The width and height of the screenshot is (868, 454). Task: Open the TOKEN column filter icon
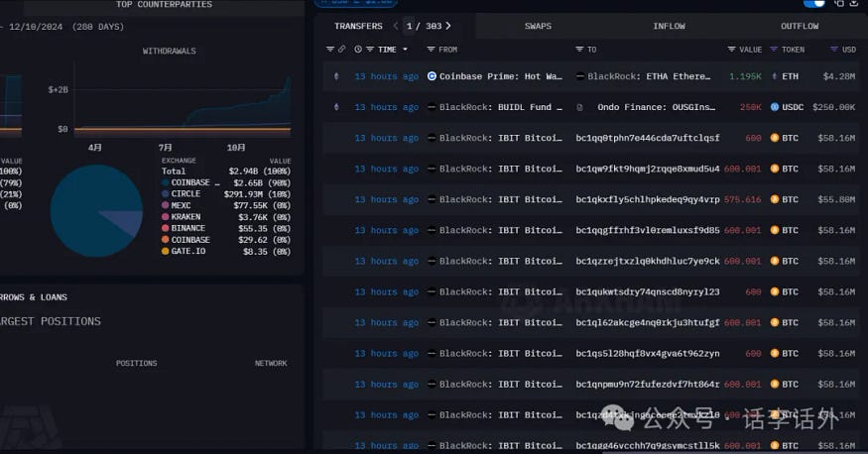[x=774, y=50]
